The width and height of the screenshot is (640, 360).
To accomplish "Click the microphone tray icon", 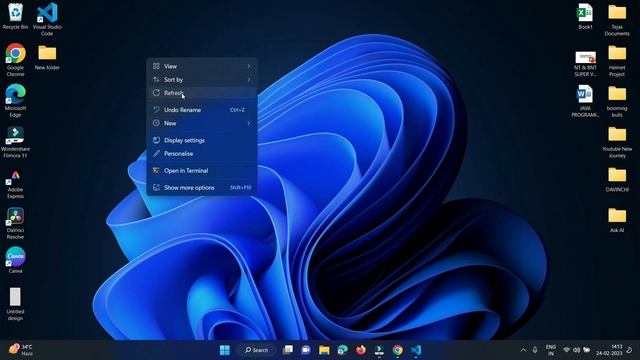I will pos(535,350).
